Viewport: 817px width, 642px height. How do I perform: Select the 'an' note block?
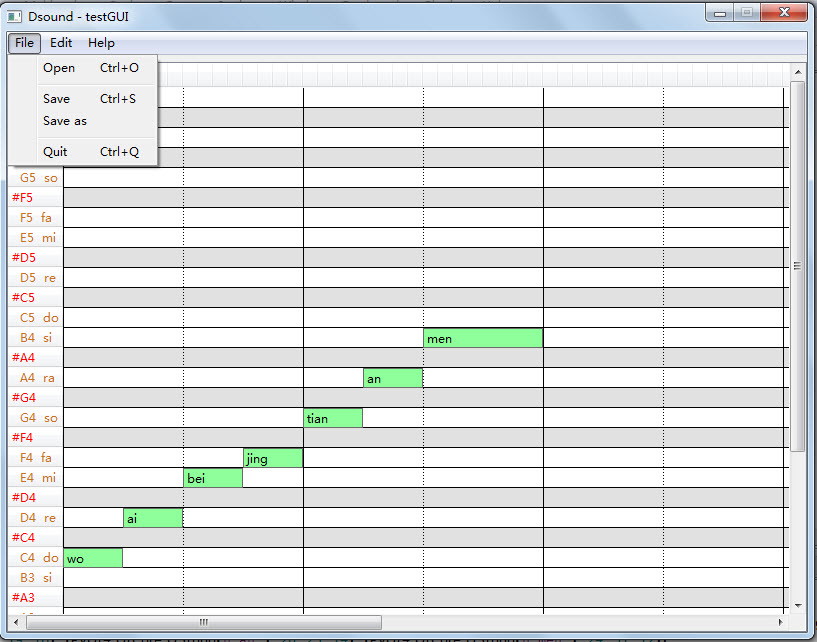393,378
